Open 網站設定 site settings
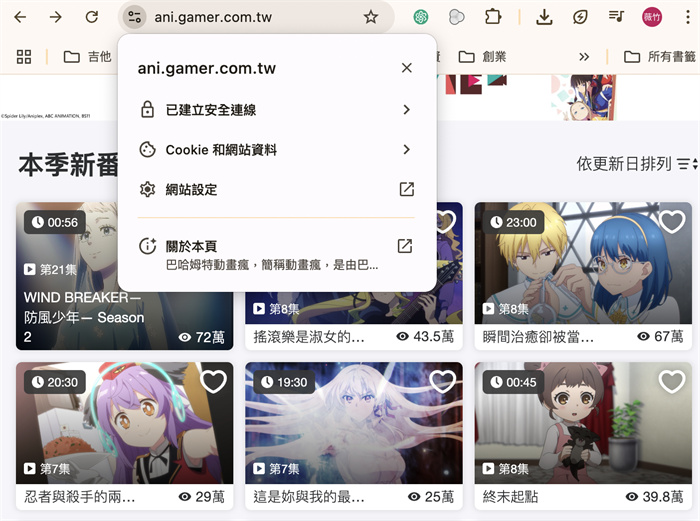 [x=276, y=190]
